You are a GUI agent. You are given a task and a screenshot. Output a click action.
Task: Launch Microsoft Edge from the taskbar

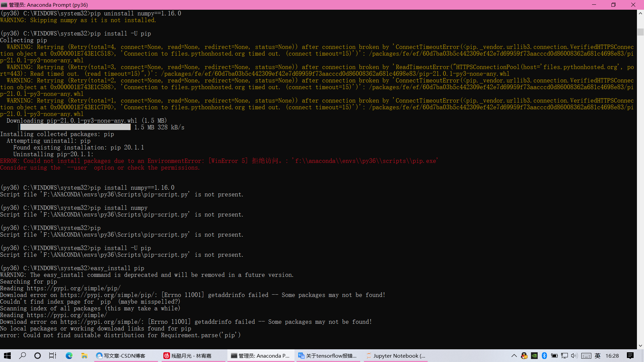coord(69,356)
